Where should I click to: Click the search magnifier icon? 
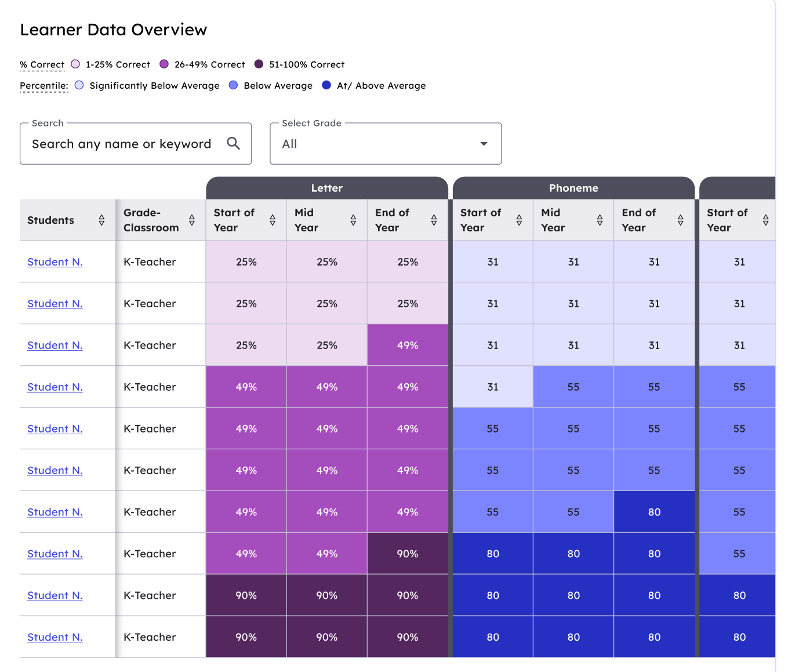click(x=233, y=143)
